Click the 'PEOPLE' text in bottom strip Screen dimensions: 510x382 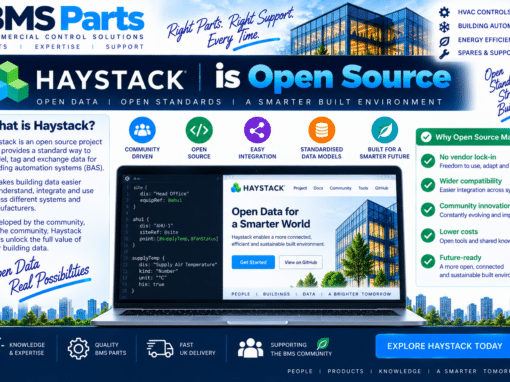300,371
